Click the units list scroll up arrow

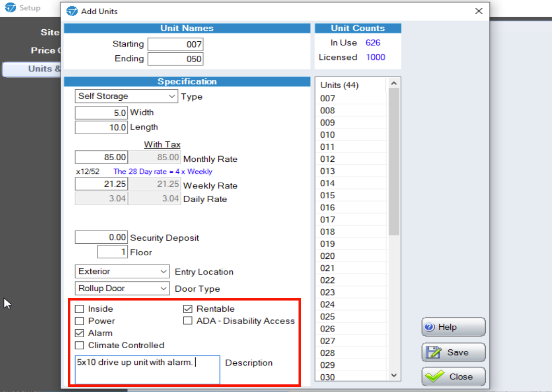tap(394, 84)
